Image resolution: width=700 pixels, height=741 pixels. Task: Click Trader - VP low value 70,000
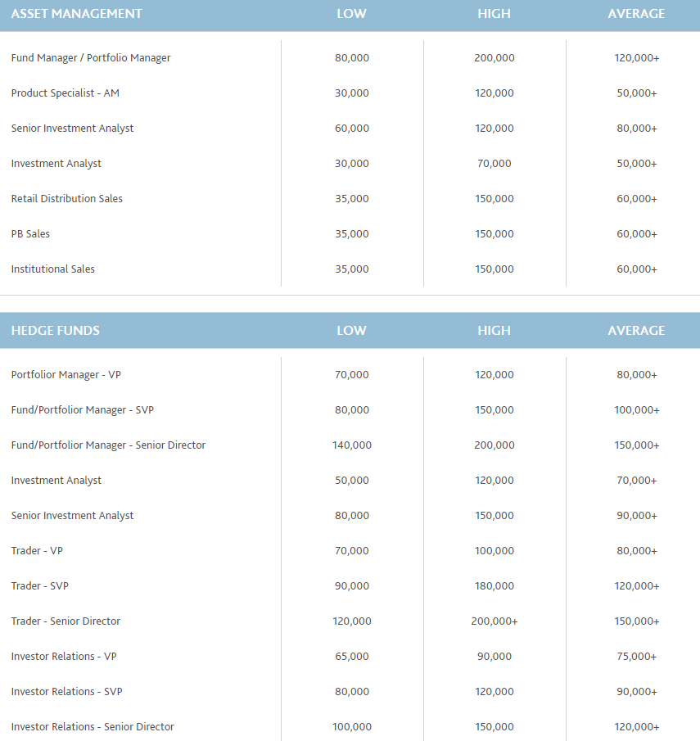(x=352, y=550)
